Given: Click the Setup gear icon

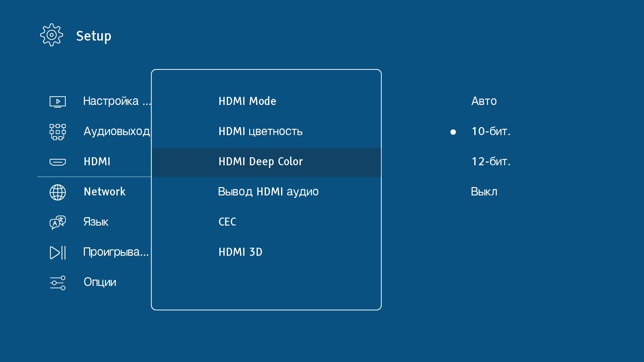Looking at the screenshot, I should click(51, 35).
